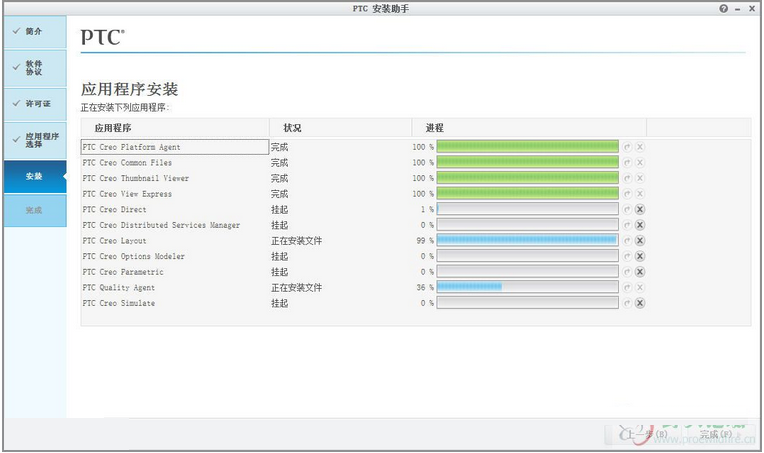Cancel the PTC Creo Simulate installation

point(640,303)
